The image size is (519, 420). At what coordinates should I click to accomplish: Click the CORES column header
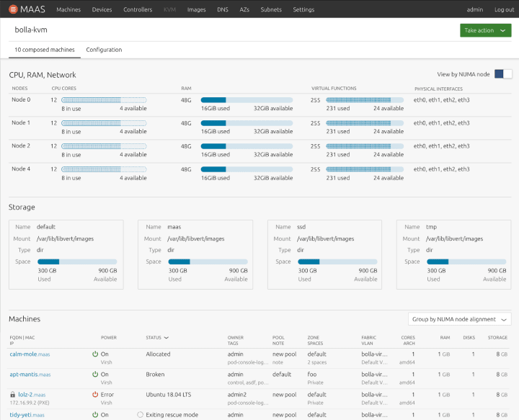[408, 338]
